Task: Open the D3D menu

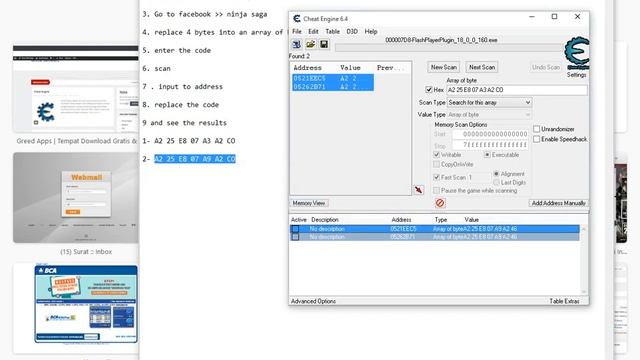Action: pyautogui.click(x=352, y=31)
